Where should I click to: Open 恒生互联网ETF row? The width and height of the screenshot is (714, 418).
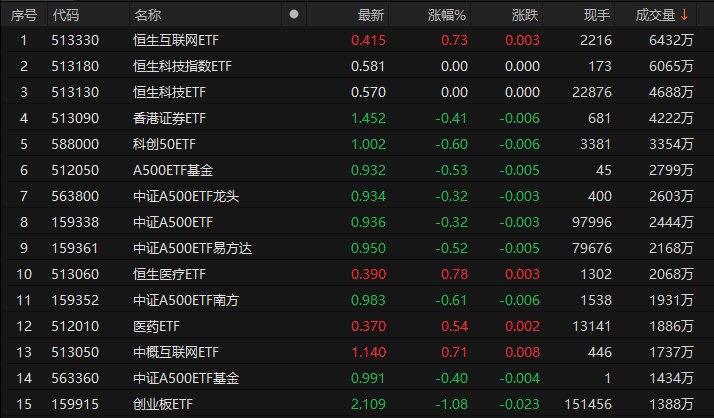(x=357, y=40)
